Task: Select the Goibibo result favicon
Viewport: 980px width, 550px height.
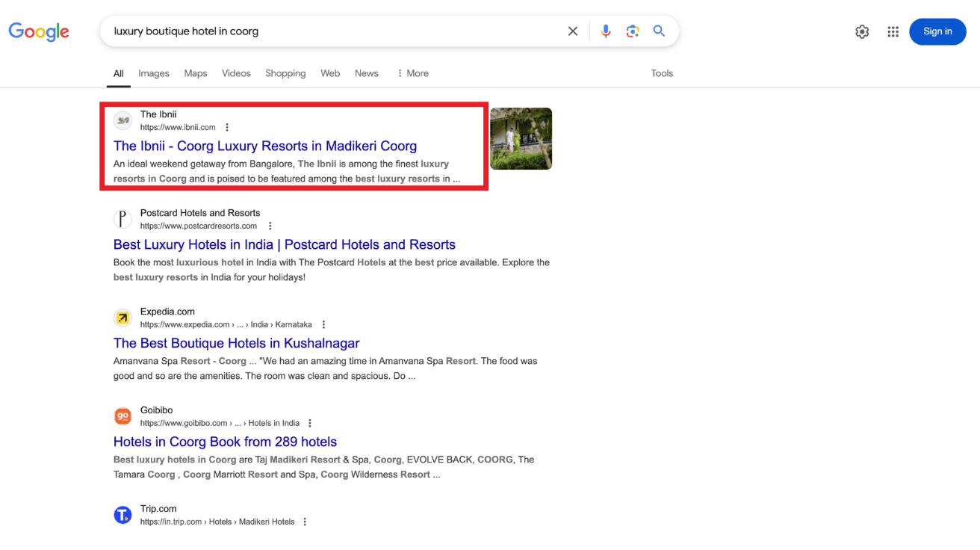Action: [122, 416]
